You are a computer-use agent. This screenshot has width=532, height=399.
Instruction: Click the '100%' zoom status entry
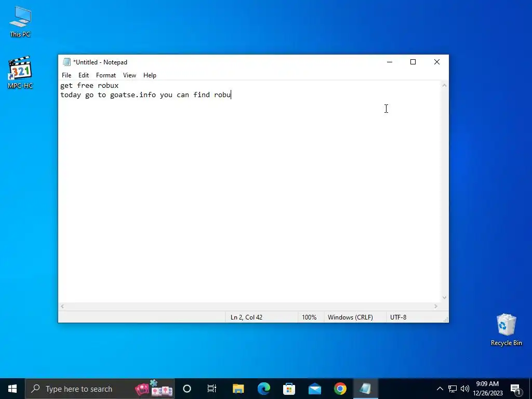pos(309,317)
